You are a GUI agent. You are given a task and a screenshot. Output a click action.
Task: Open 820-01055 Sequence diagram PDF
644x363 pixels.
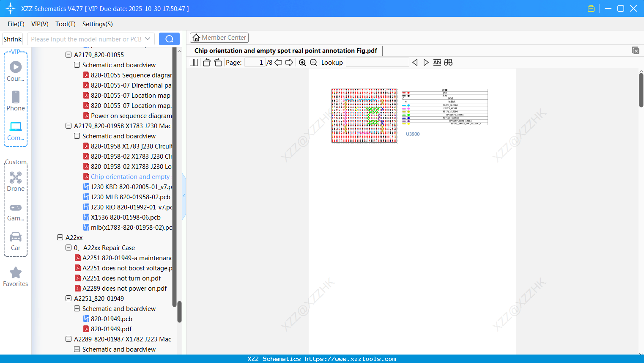point(127,75)
